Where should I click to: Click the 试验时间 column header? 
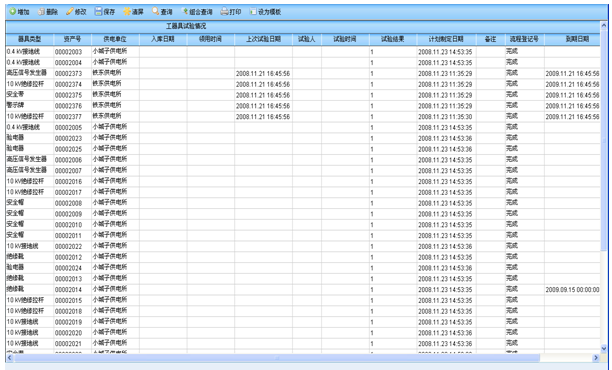coord(345,39)
